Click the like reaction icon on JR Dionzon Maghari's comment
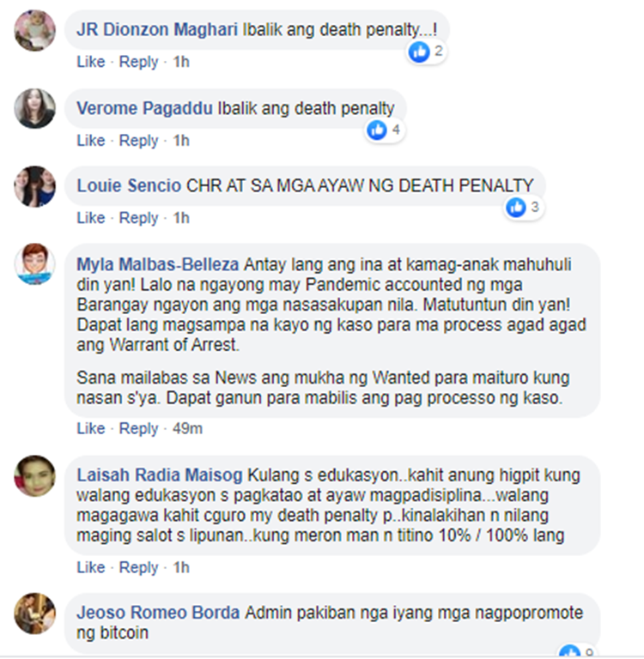The height and width of the screenshot is (659, 644). [x=419, y=51]
